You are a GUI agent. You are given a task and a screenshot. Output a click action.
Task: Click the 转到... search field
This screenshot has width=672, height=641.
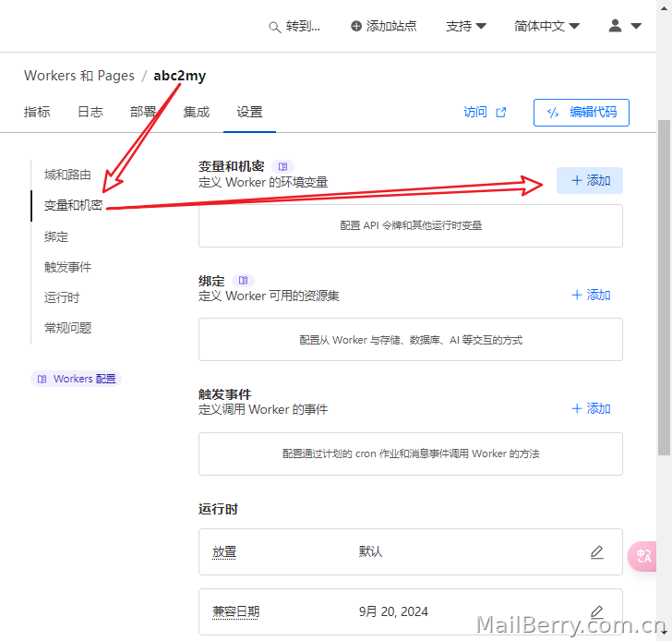[x=294, y=27]
